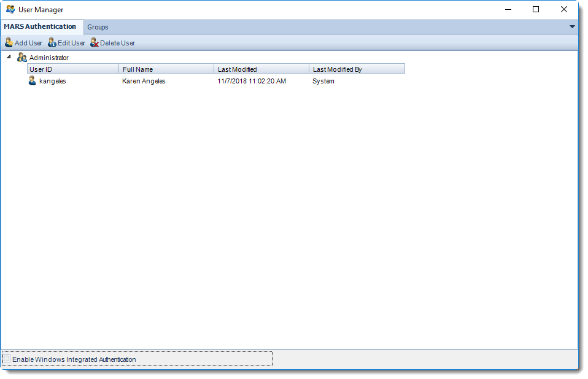
Task: Click the Edit User label
Action: [x=71, y=43]
